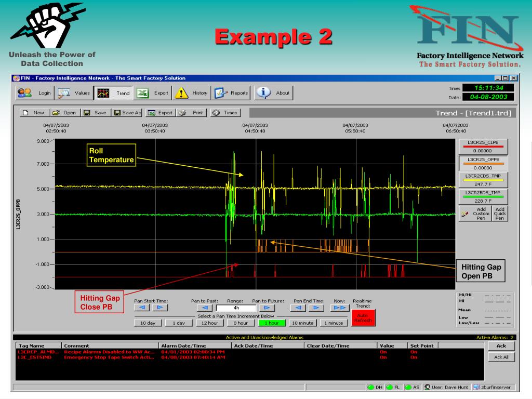Open the Times settings button
Viewport: 532px width, 399px height.
(225, 113)
